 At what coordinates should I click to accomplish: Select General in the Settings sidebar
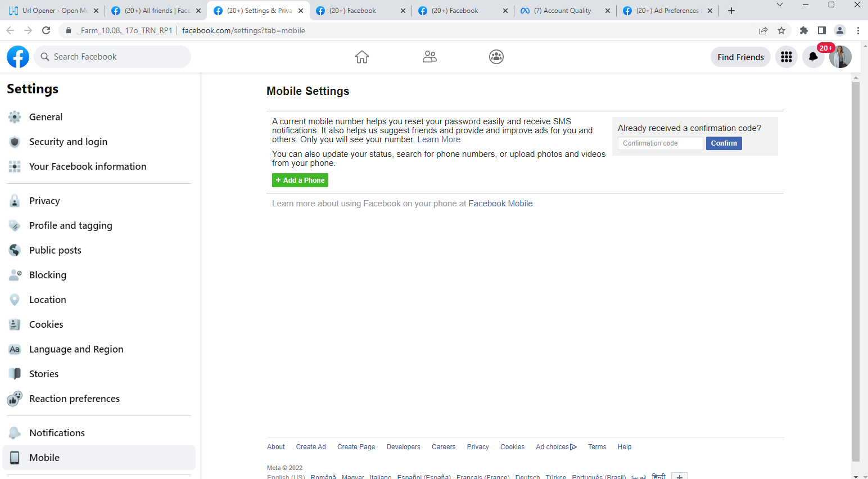point(99,117)
